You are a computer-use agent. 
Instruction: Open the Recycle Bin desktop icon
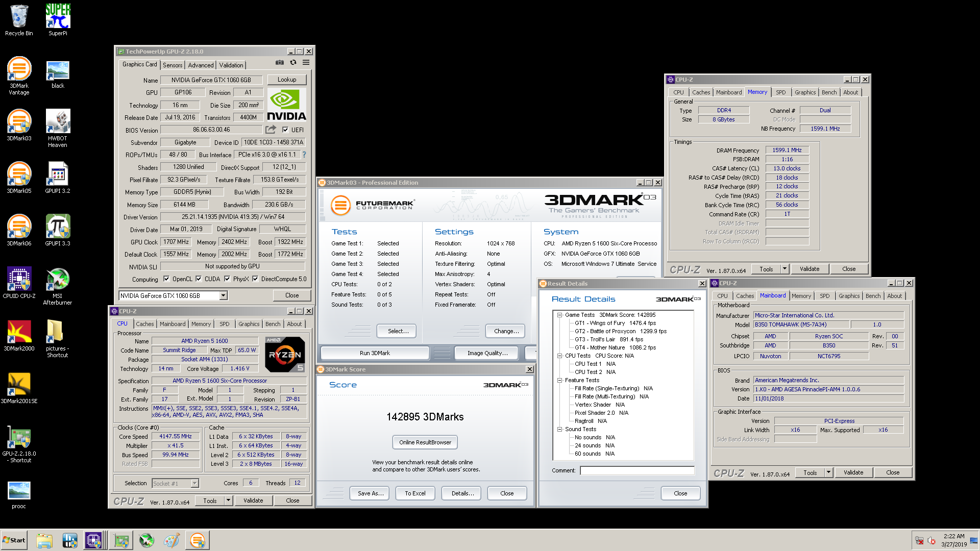pos(19,20)
